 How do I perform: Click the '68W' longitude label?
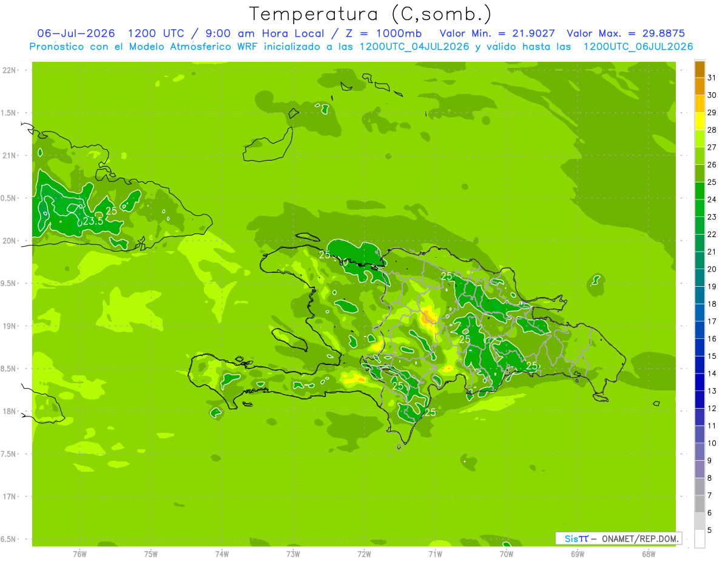coord(649,555)
